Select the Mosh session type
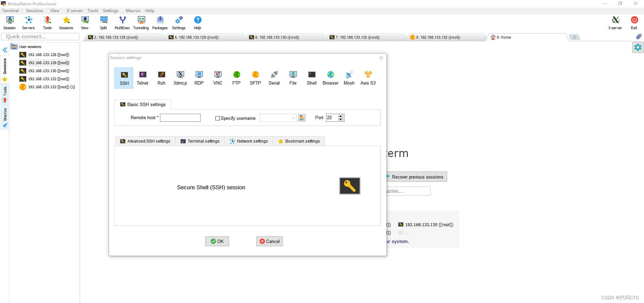 point(349,78)
